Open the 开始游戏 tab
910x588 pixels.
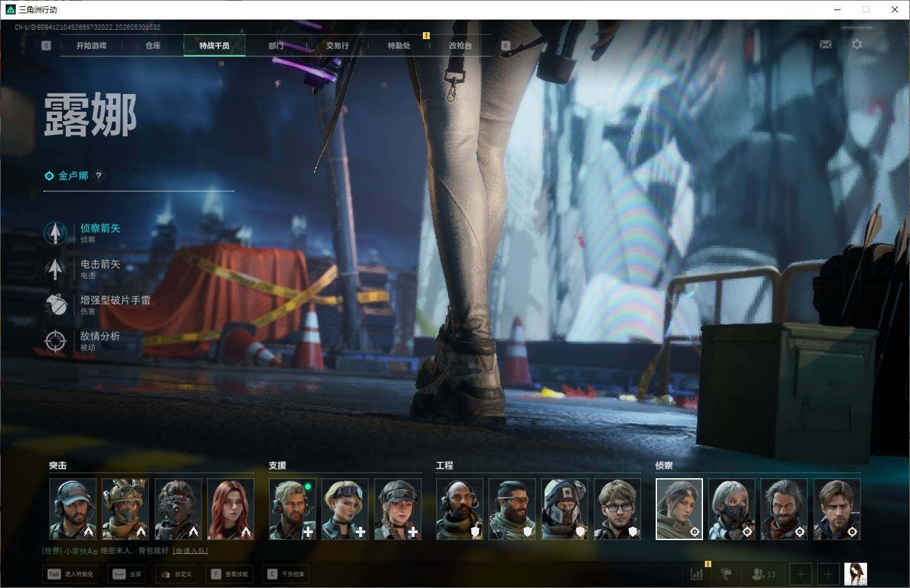(x=92, y=45)
